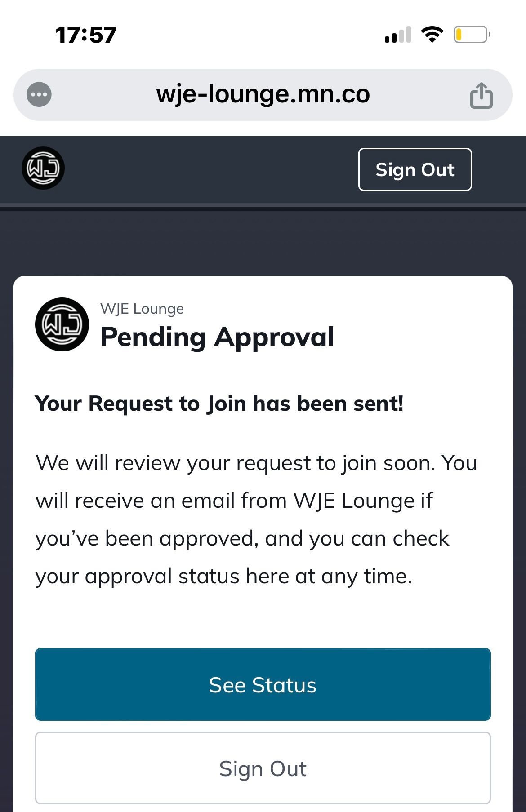Viewport: 526px width, 812px height.
Task: Tap the Wi-Fi status icon
Action: [x=432, y=35]
